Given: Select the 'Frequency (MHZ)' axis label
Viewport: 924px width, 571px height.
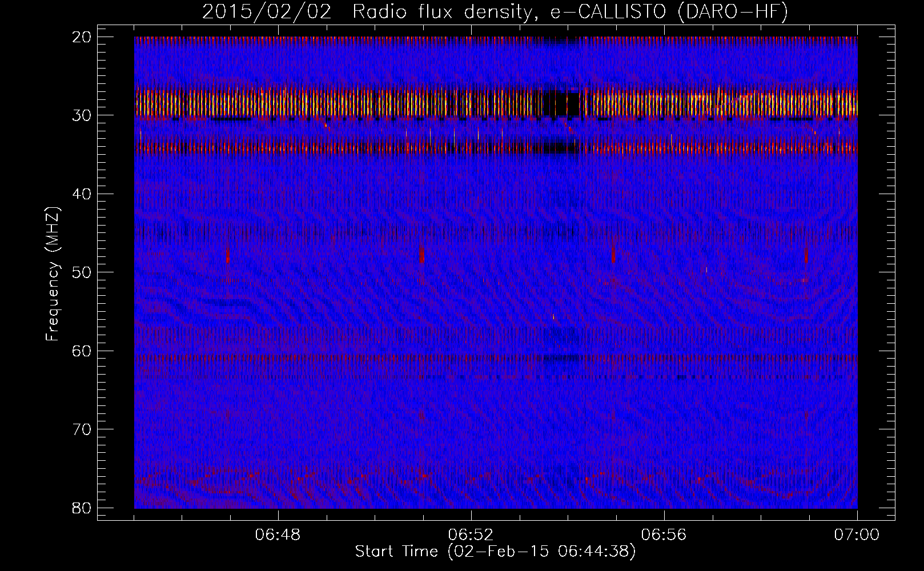Looking at the screenshot, I should tap(53, 273).
